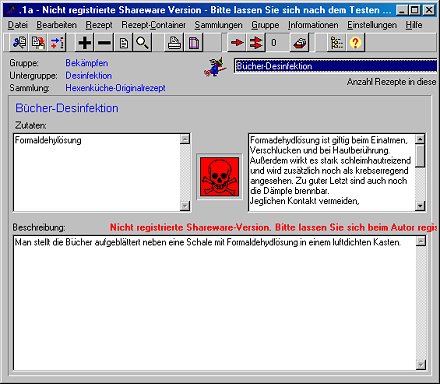
Task: Minimize the window via title bar button
Action: pos(403,10)
